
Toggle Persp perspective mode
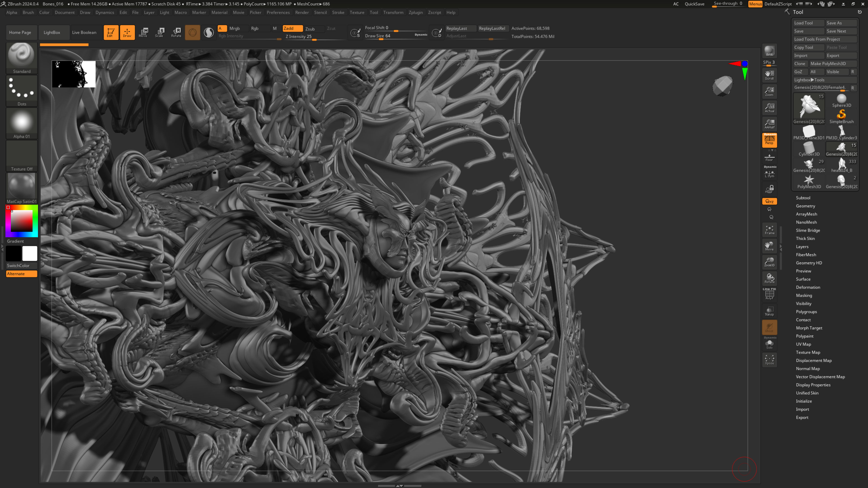(769, 140)
